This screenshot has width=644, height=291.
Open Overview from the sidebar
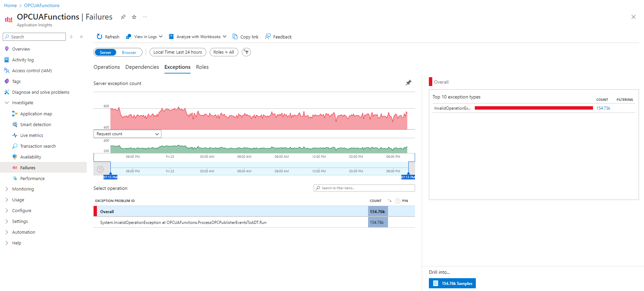pyautogui.click(x=21, y=49)
